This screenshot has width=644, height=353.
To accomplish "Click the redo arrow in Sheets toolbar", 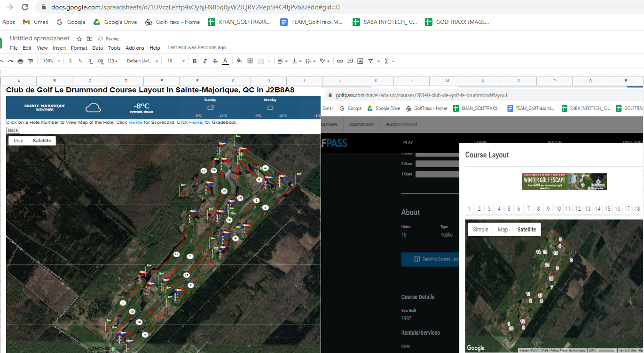I will (x=9, y=61).
